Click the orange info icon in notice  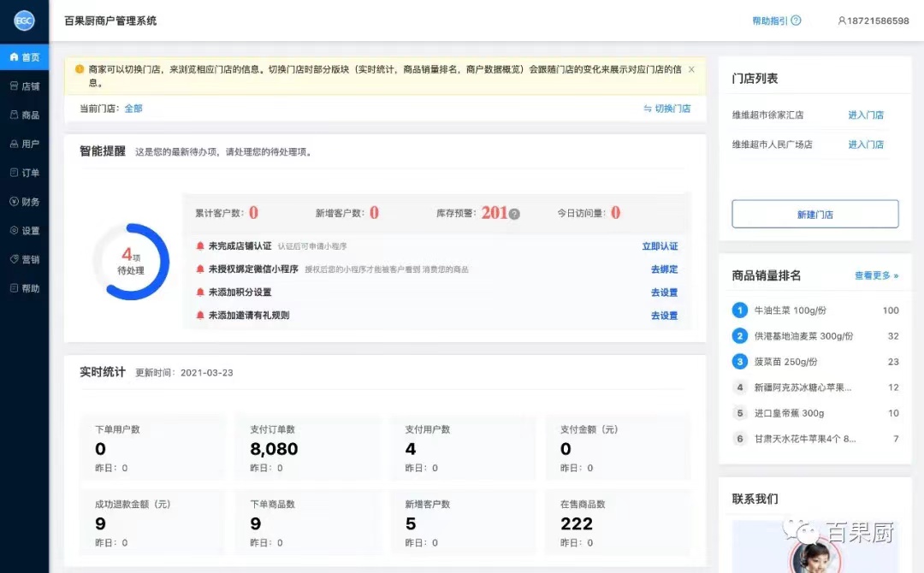coord(80,69)
